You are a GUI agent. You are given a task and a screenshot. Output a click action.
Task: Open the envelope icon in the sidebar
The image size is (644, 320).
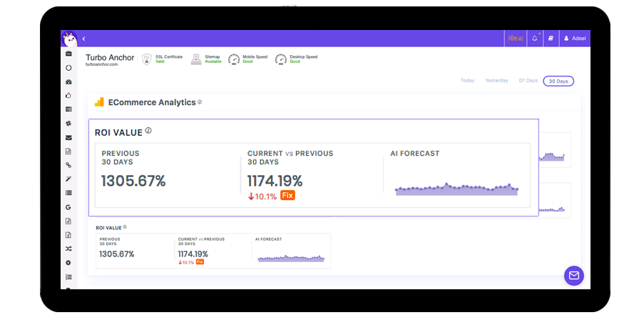(68, 138)
